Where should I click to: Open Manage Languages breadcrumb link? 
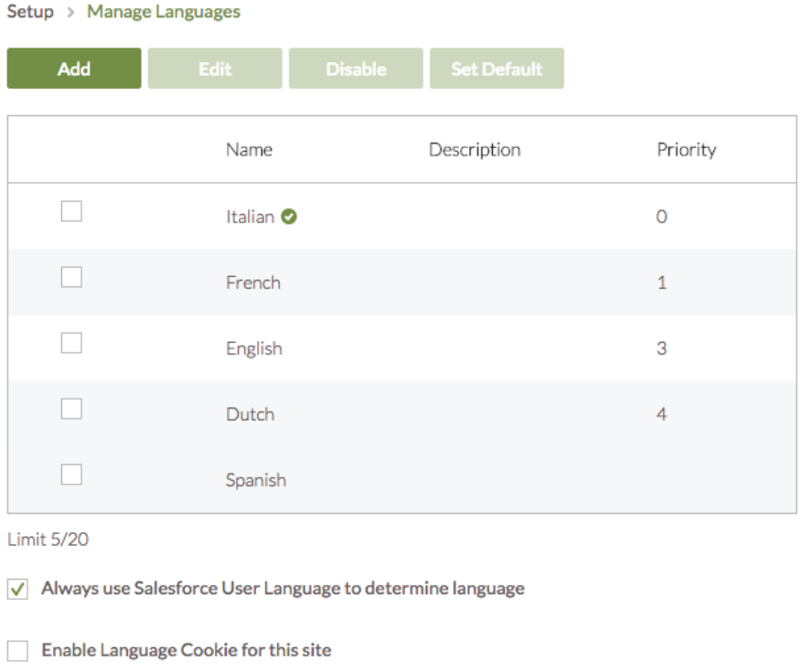164,12
